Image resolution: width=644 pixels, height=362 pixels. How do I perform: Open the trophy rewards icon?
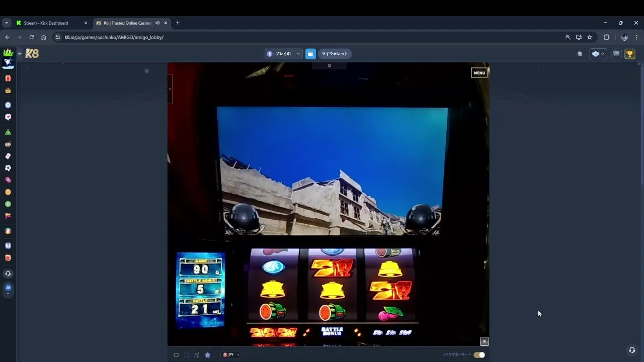click(629, 54)
